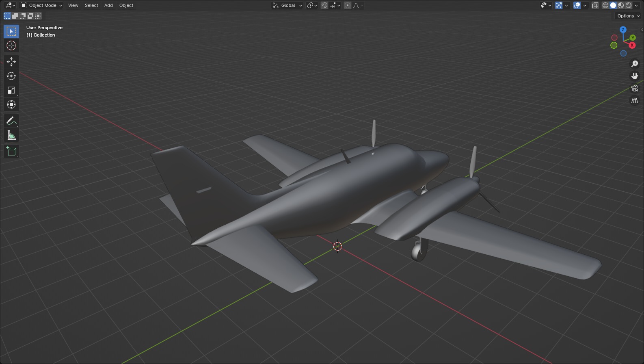Open the Object menu

(x=126, y=5)
